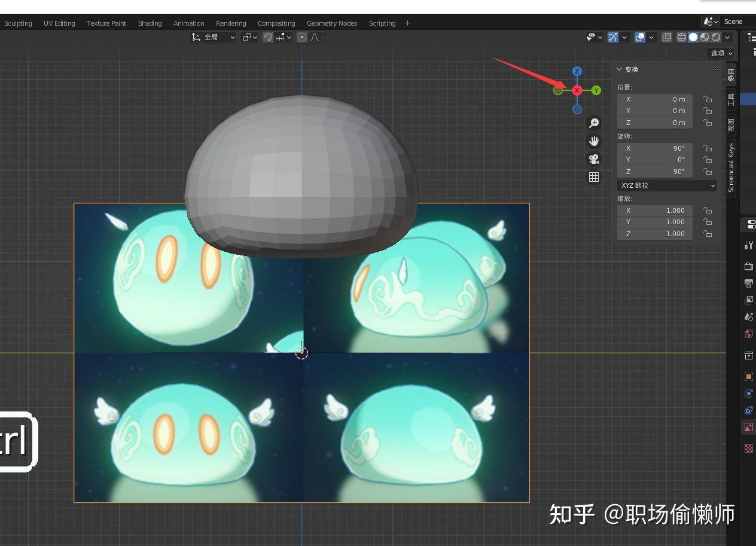Open shading options dropdown arrow

coord(727,37)
